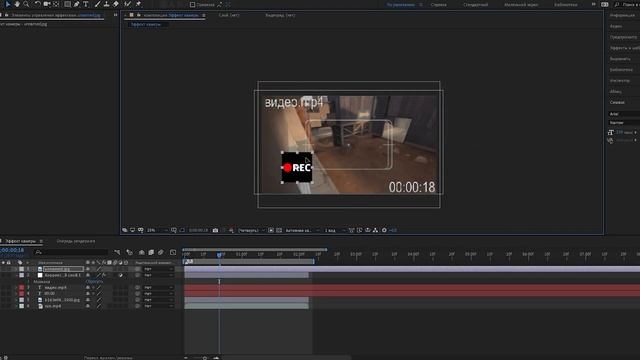
Task: Select the Effect Camera timeline tab
Action: tap(20, 241)
